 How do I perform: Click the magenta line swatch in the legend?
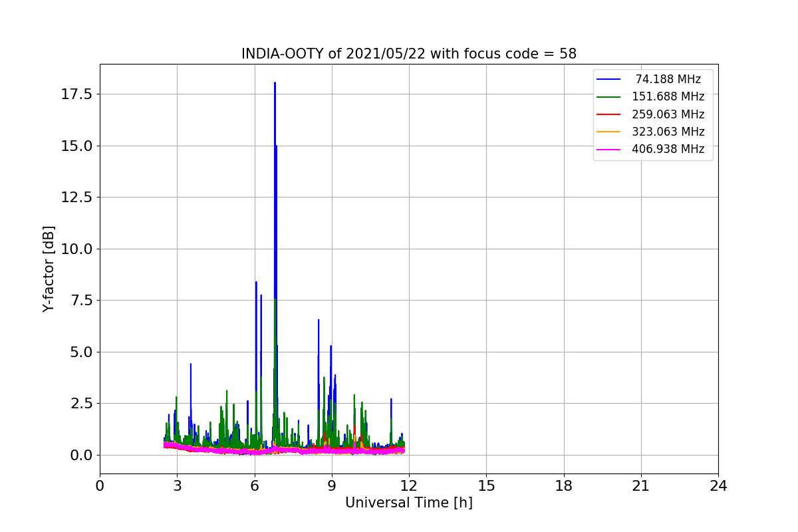pyautogui.click(x=608, y=149)
